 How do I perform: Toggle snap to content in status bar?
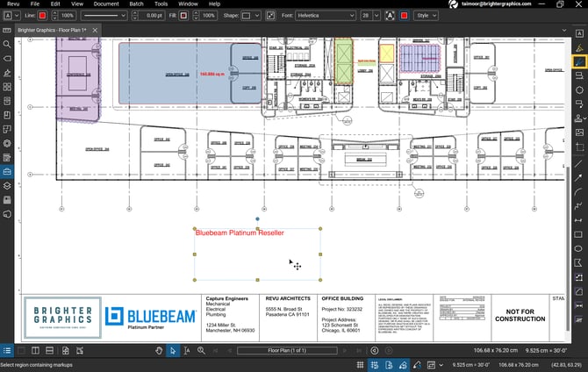389,365
